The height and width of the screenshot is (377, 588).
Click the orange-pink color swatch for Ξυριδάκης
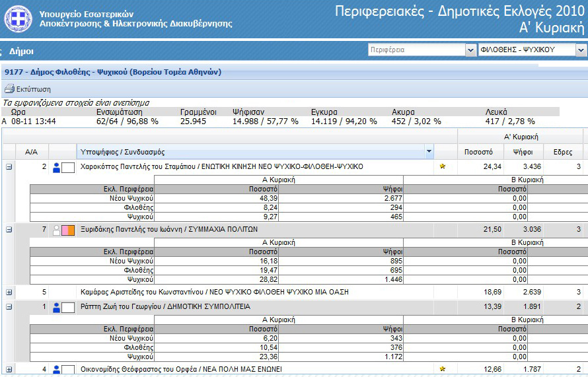point(68,230)
